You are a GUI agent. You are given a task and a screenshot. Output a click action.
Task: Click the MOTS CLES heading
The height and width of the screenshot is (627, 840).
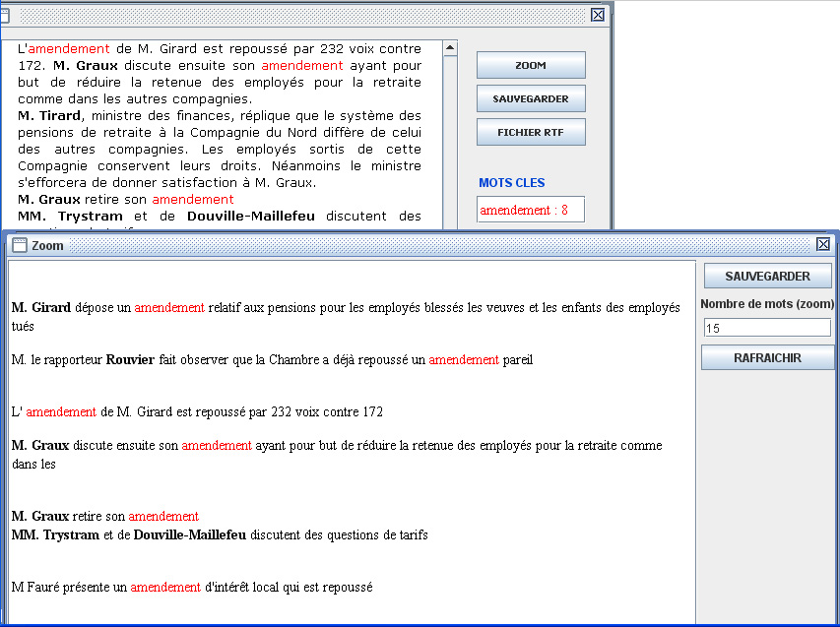[x=511, y=183]
